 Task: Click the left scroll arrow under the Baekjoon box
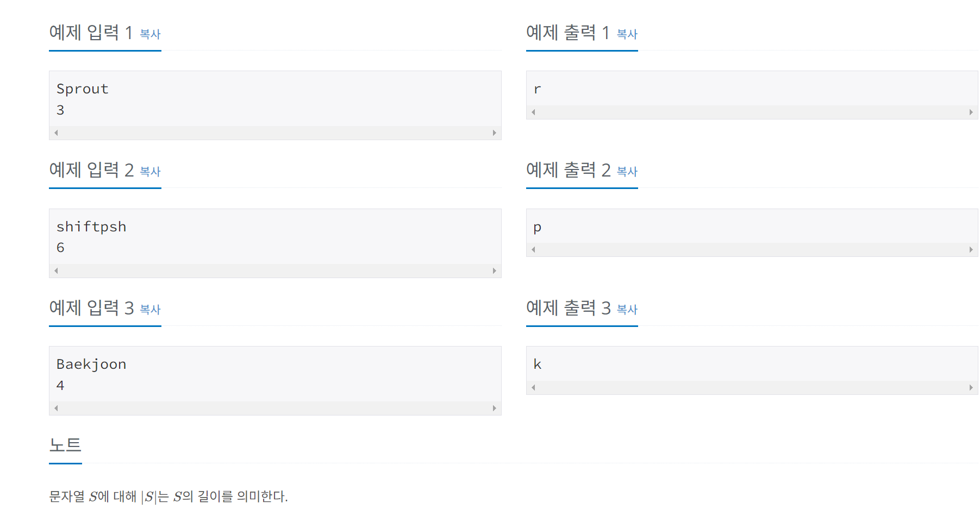click(x=57, y=407)
